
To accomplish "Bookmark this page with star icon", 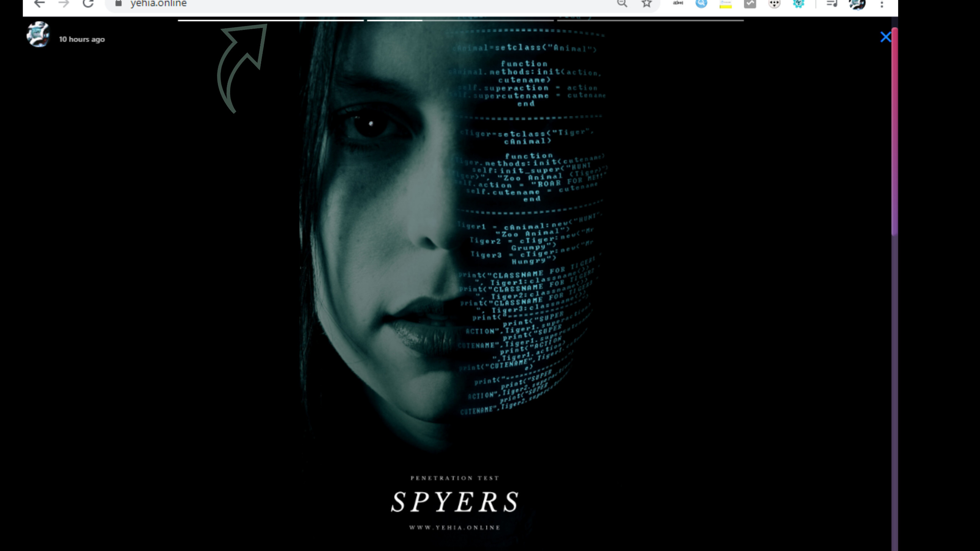I will [x=647, y=4].
